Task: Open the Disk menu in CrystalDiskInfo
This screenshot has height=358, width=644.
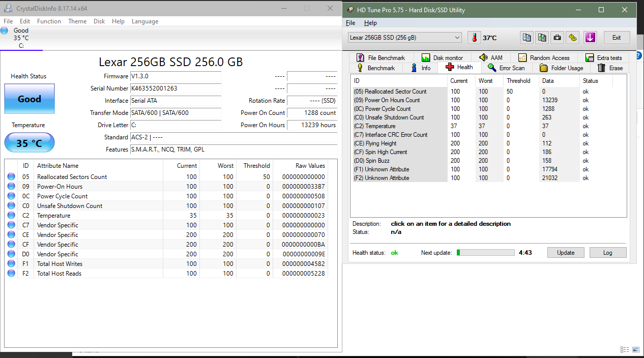Action: coord(99,21)
